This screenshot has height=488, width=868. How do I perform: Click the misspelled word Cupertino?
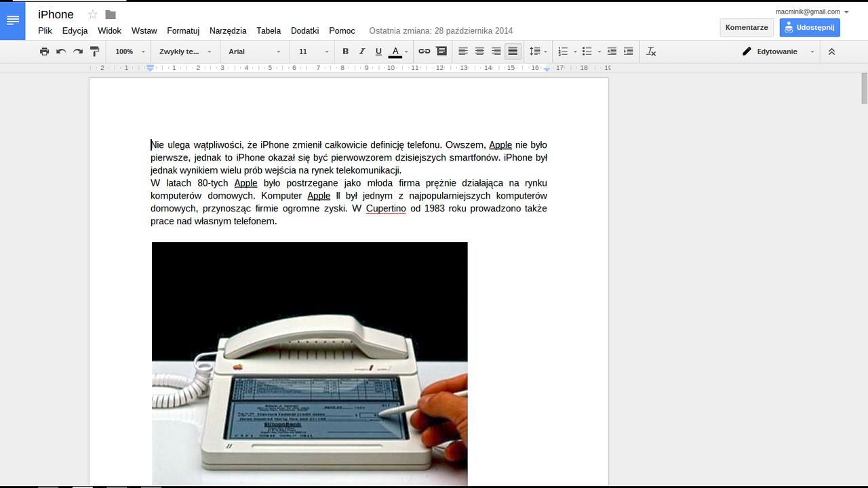386,208
